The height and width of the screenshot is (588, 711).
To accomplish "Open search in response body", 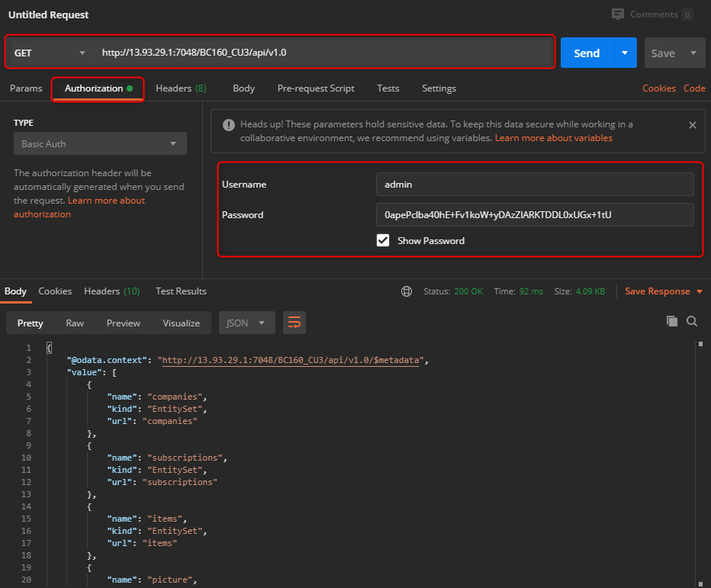I will click(x=692, y=321).
